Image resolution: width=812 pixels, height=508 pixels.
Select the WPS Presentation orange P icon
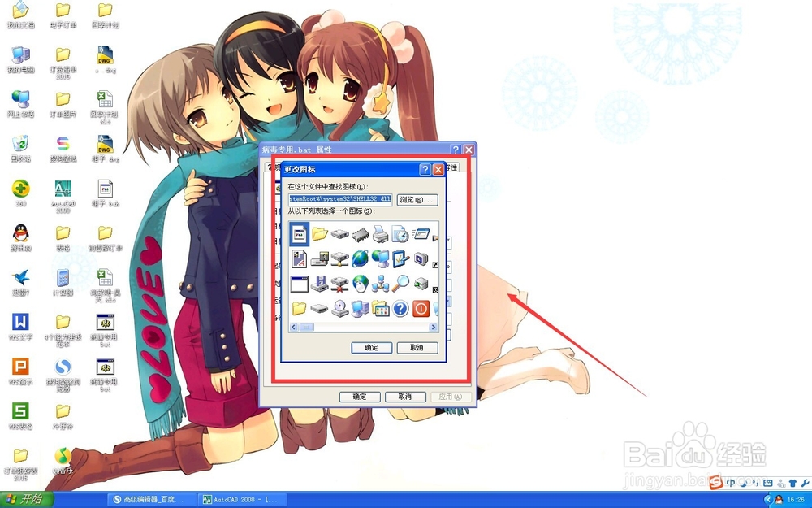[21, 371]
